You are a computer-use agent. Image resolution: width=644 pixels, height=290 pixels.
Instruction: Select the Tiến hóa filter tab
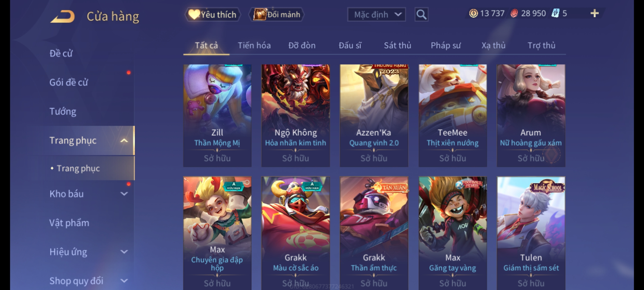[254, 45]
